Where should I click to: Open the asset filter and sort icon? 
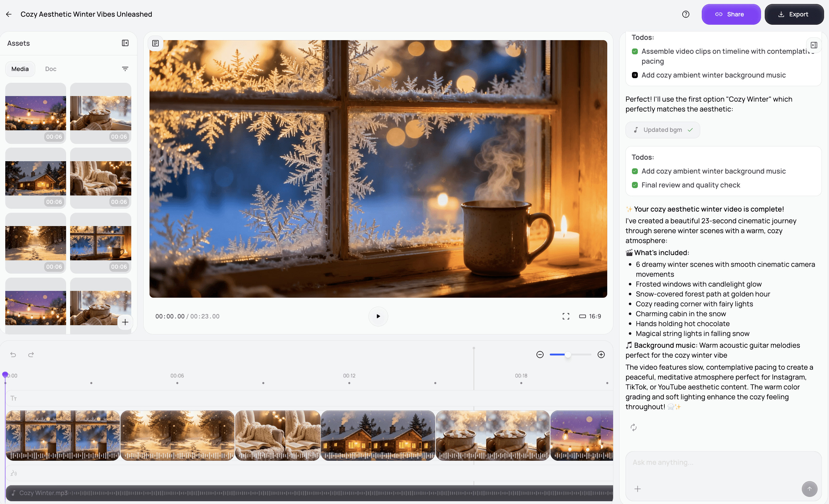point(125,69)
